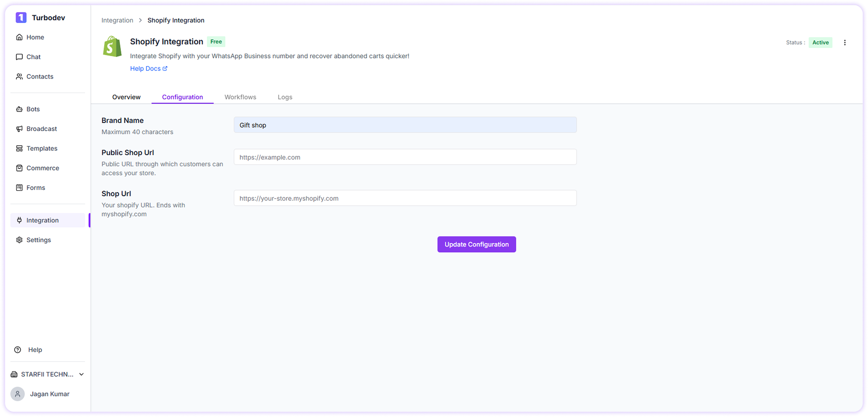Open Help at the bottom sidebar
The width and height of the screenshot is (868, 417).
point(35,350)
